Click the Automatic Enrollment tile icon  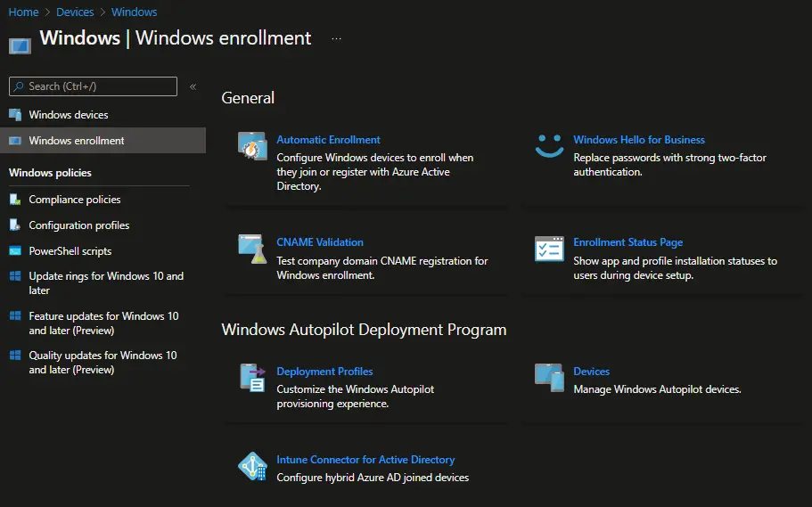(252, 146)
